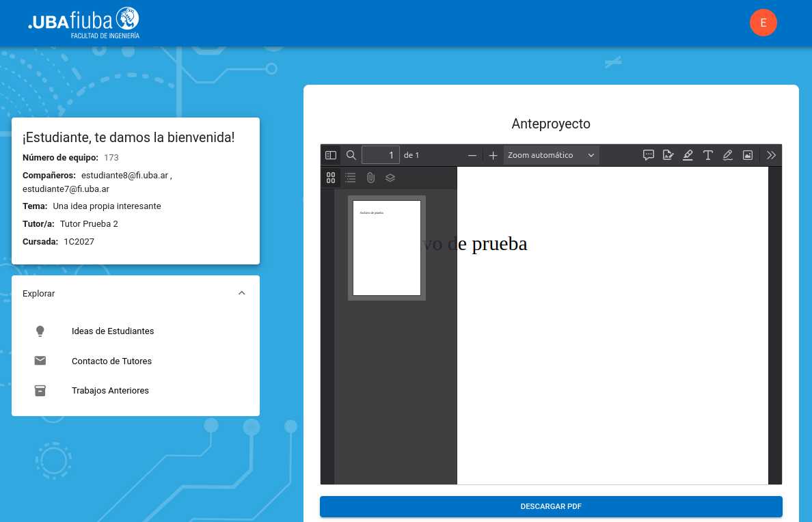
Task: Open the Zoom automático dropdown
Action: click(551, 155)
